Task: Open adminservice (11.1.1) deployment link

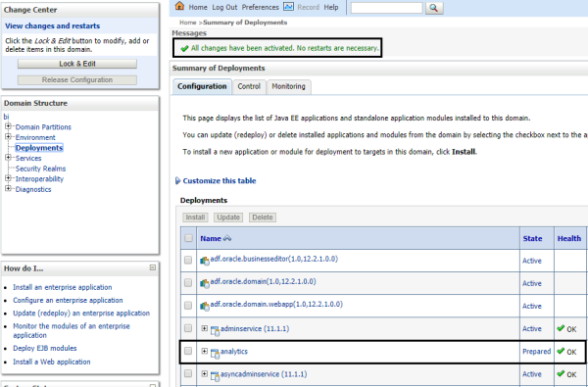Action: [255, 329]
